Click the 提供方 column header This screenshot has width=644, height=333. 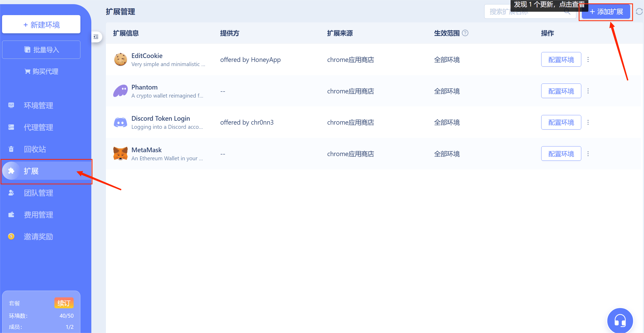pos(229,33)
